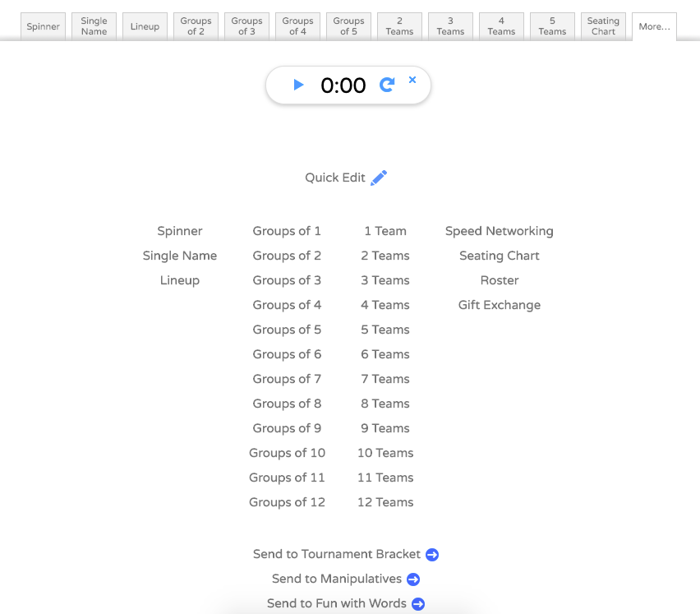Switch to the 4 Teams tab
This screenshot has height=614, width=700.
[501, 26]
